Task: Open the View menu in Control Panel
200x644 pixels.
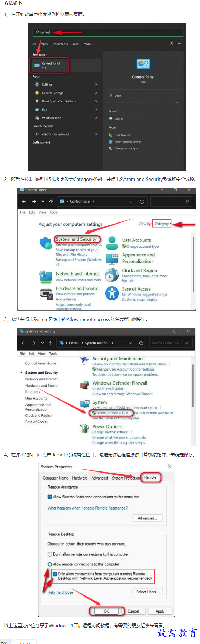Action: (x=42, y=212)
